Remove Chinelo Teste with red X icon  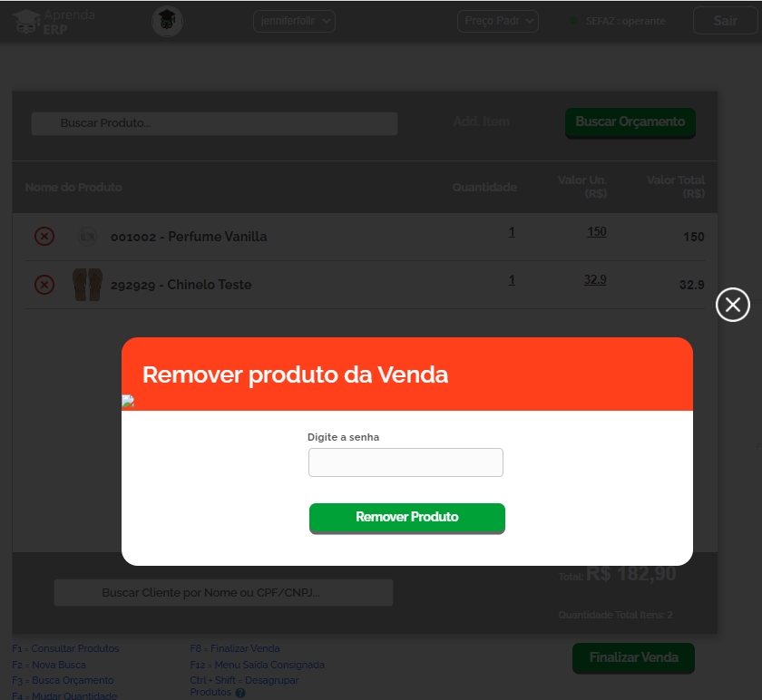click(x=44, y=285)
